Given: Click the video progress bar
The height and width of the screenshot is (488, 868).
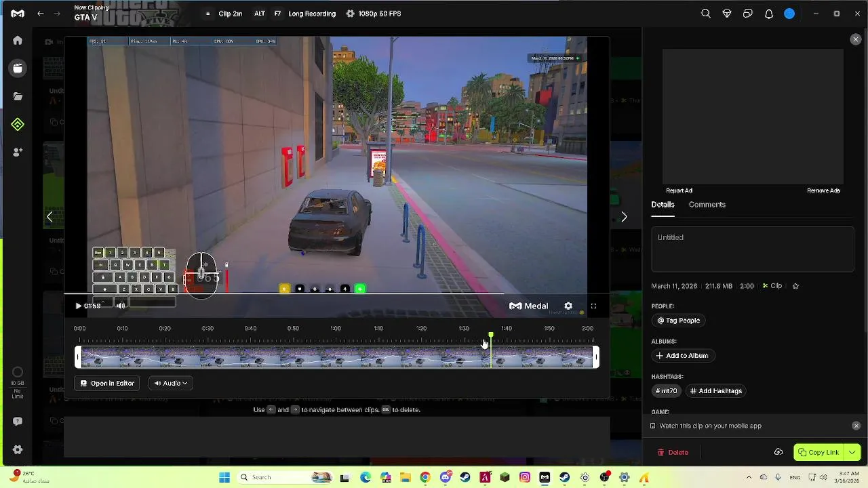Looking at the screenshot, I should 337,294.
